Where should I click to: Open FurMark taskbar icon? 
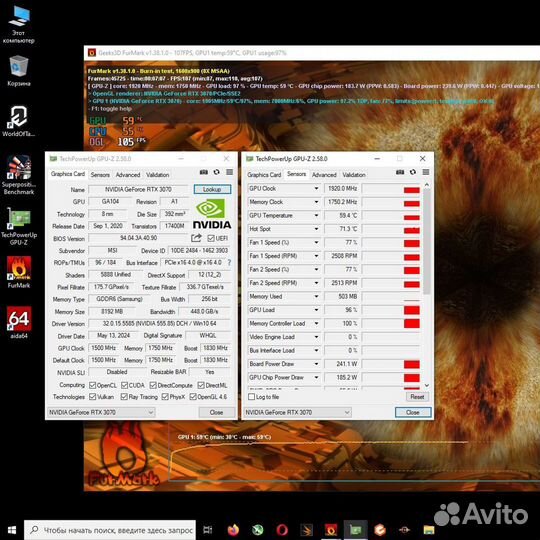331,530
